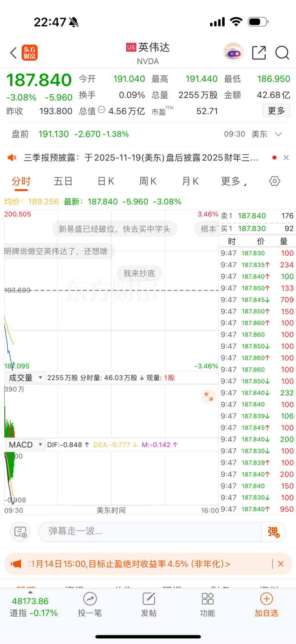Open the 目标止盈 promotional banner link
This screenshot has height=644, width=296.
129,564
